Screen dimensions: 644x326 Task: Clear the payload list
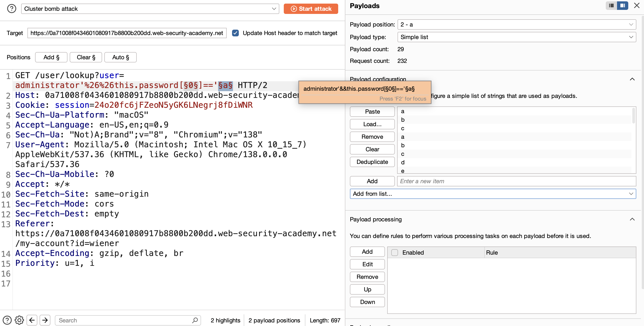pos(372,149)
